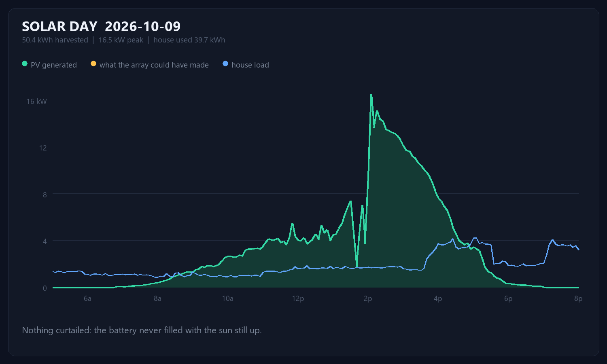Click the house used 39.7 kWh stat

189,40
